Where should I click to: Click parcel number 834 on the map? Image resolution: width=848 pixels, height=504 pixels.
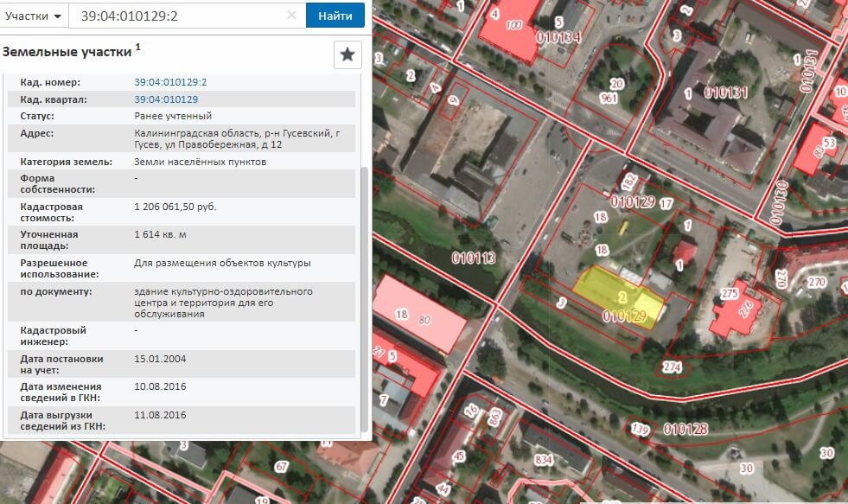[x=544, y=460]
